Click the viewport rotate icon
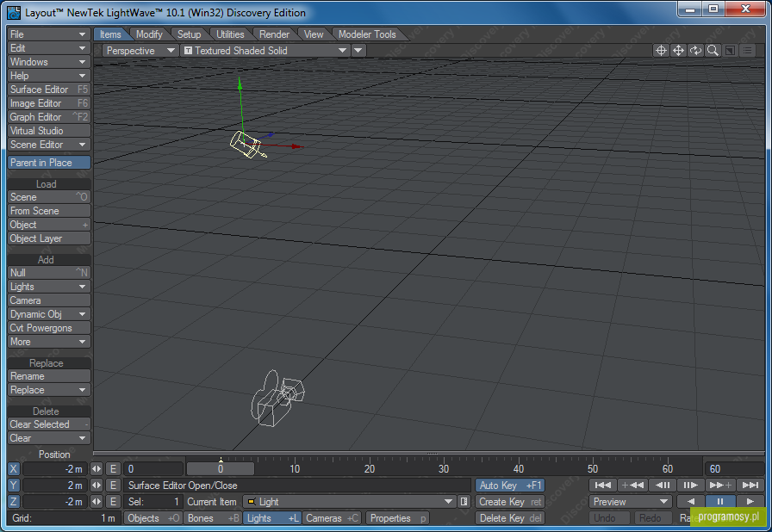Screen dimensions: 772x532 coord(695,50)
